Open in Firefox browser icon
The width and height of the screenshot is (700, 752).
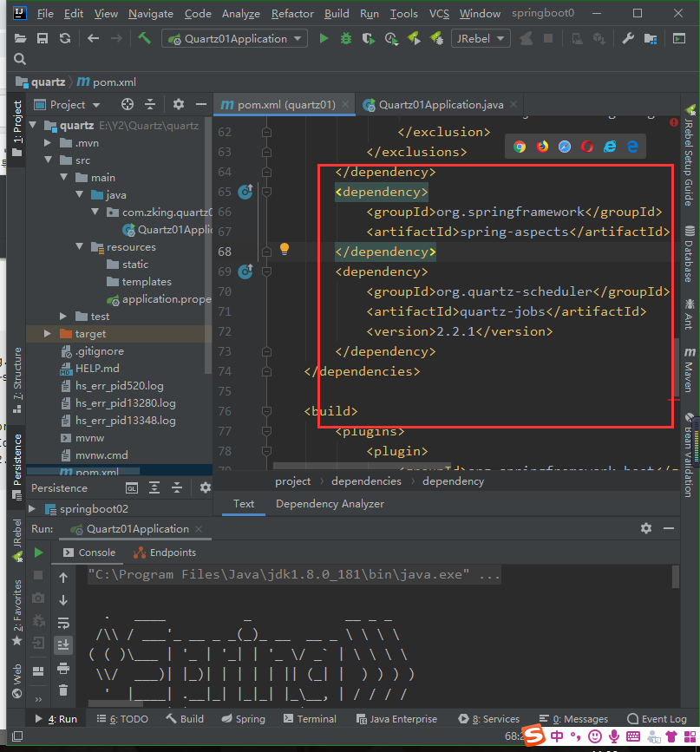[x=542, y=147]
